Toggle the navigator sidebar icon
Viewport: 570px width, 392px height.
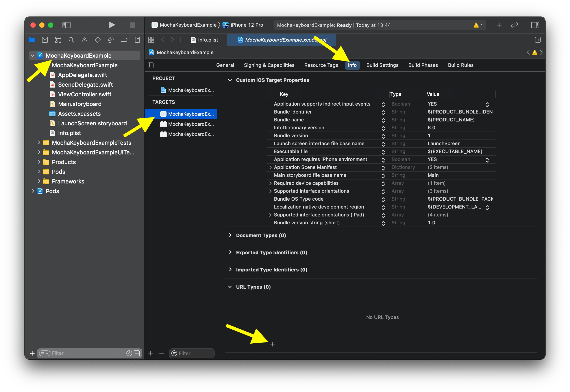pyautogui.click(x=66, y=25)
